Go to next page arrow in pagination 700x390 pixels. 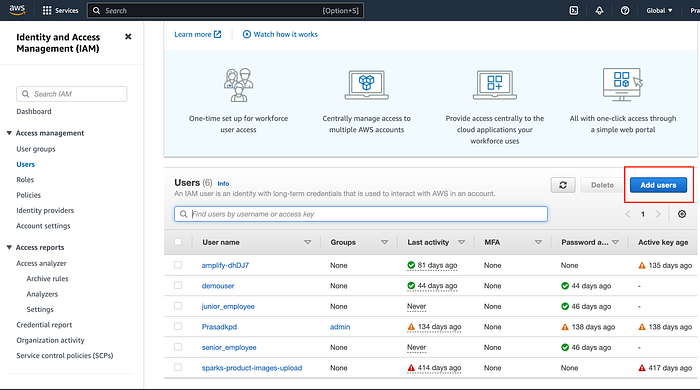658,214
